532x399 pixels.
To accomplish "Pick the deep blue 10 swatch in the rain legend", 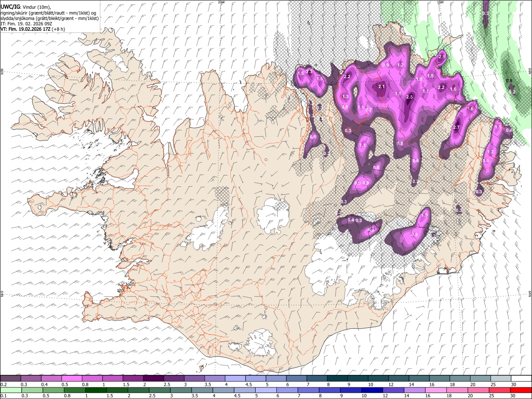I will (x=372, y=390).
